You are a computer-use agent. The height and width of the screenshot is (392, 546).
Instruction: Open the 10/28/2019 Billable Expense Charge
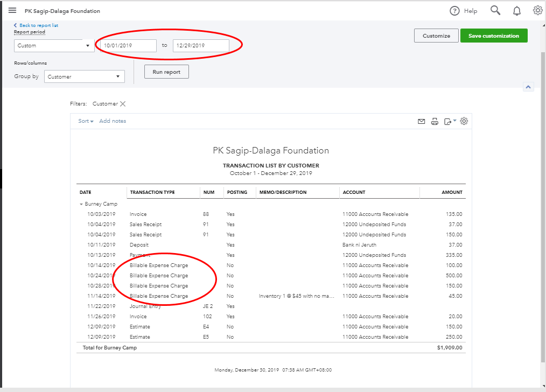pos(159,286)
